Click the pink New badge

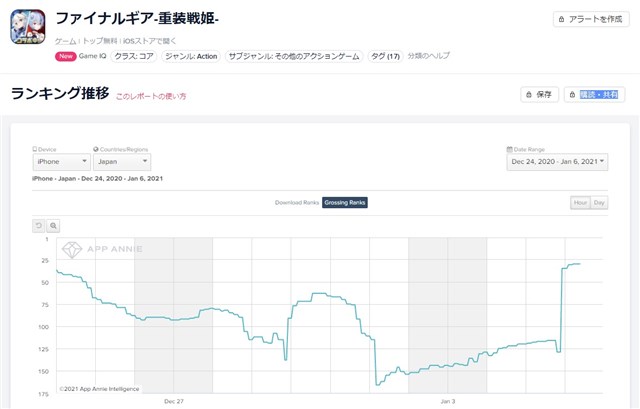pyautogui.click(x=66, y=56)
